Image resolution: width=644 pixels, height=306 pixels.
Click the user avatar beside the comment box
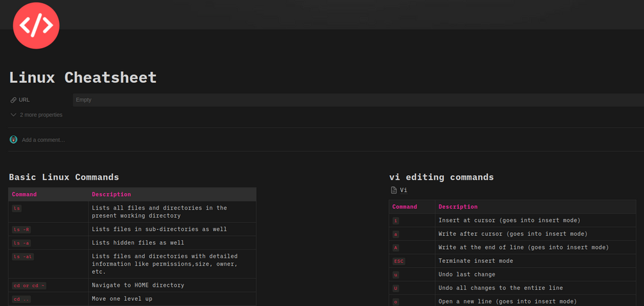(x=13, y=140)
